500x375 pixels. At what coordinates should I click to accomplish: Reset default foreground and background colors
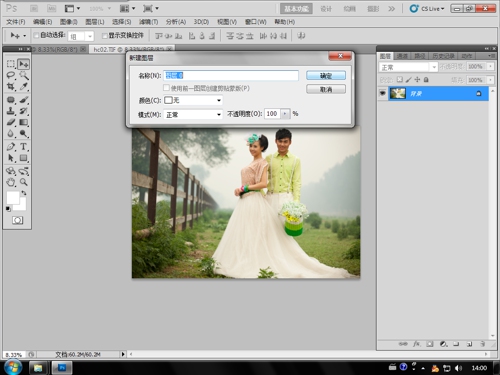(8, 209)
